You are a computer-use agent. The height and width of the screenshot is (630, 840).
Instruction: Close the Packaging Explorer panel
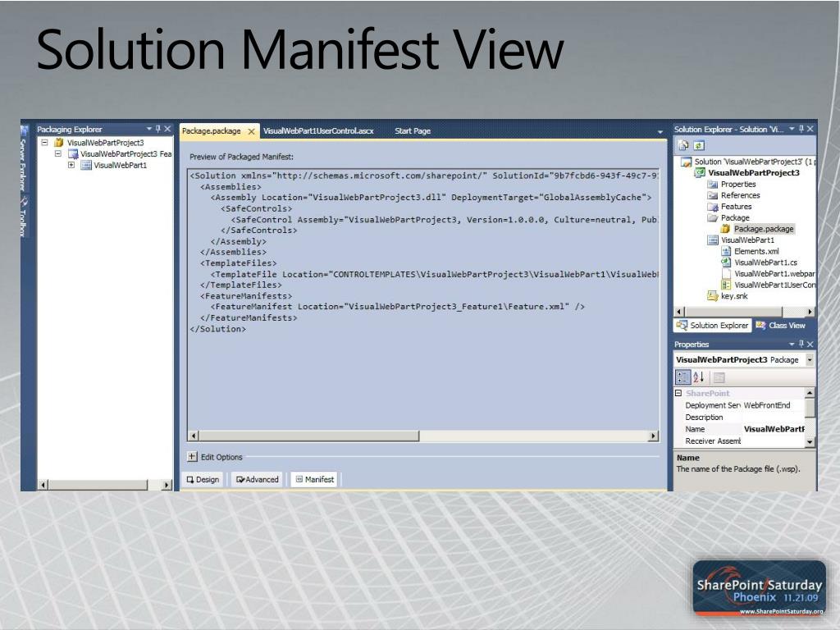167,129
